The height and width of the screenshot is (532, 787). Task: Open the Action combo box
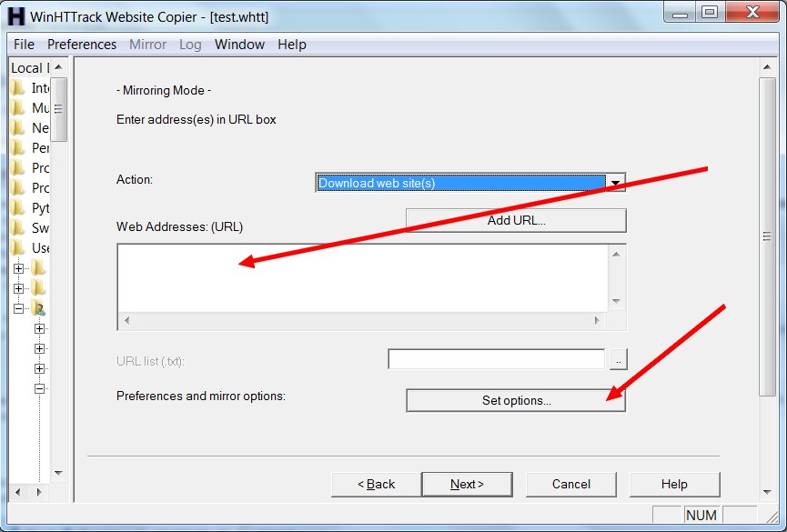click(470, 183)
